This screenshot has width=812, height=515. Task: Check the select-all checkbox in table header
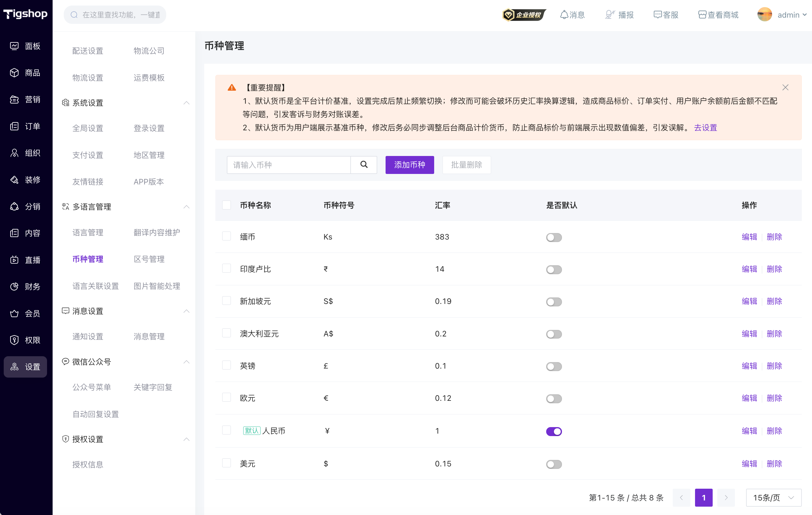[227, 206]
